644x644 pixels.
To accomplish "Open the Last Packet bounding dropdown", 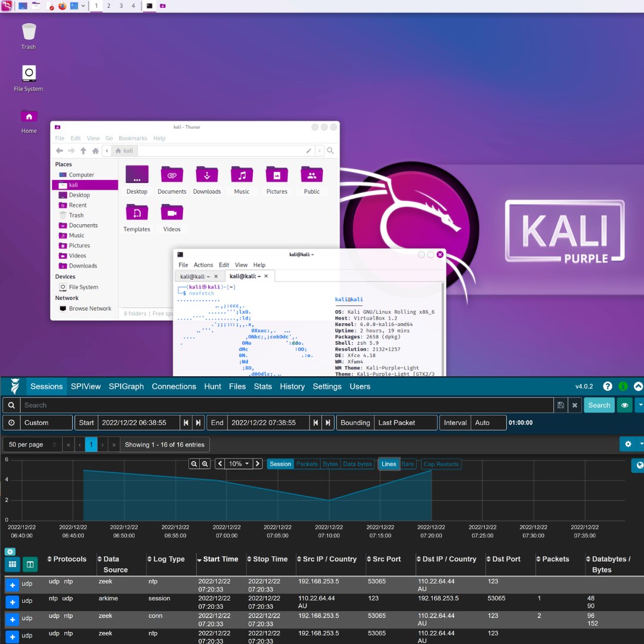I will 405,423.
